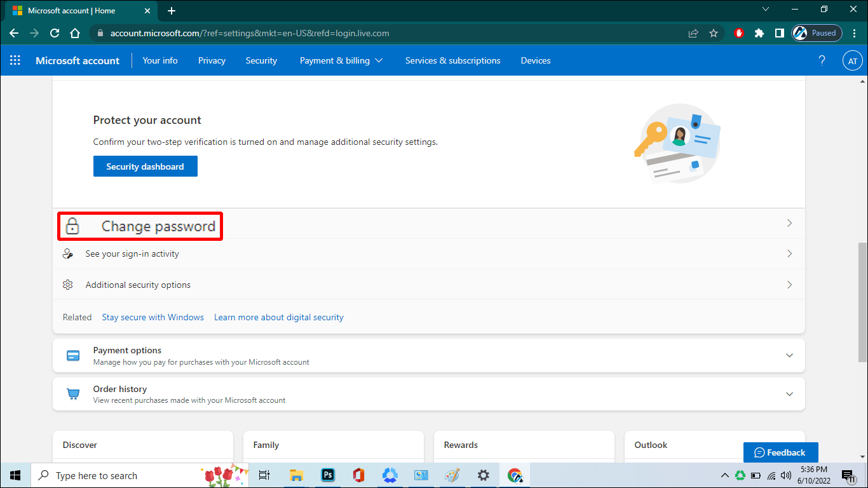
Task: Click the key icon beside sign-in activity
Action: [68, 253]
